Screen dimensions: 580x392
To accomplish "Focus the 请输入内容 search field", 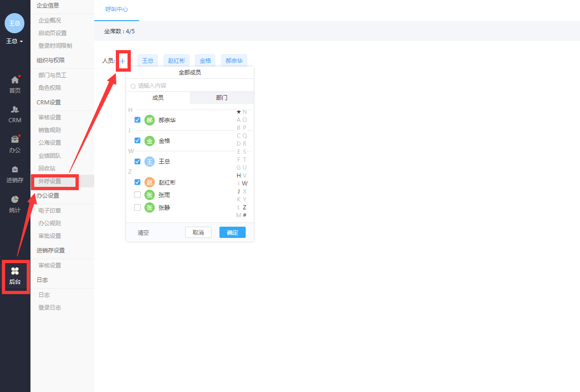I will click(190, 86).
